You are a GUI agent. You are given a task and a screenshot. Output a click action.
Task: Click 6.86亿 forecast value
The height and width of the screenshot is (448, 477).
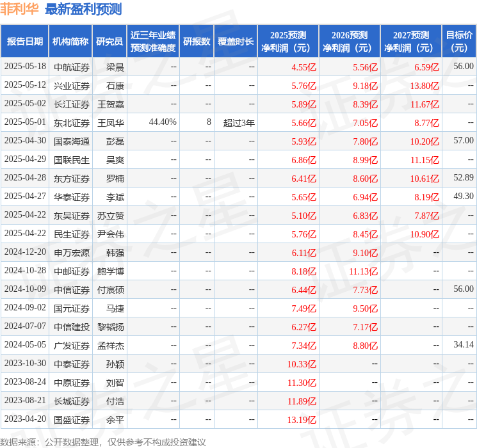303,160
